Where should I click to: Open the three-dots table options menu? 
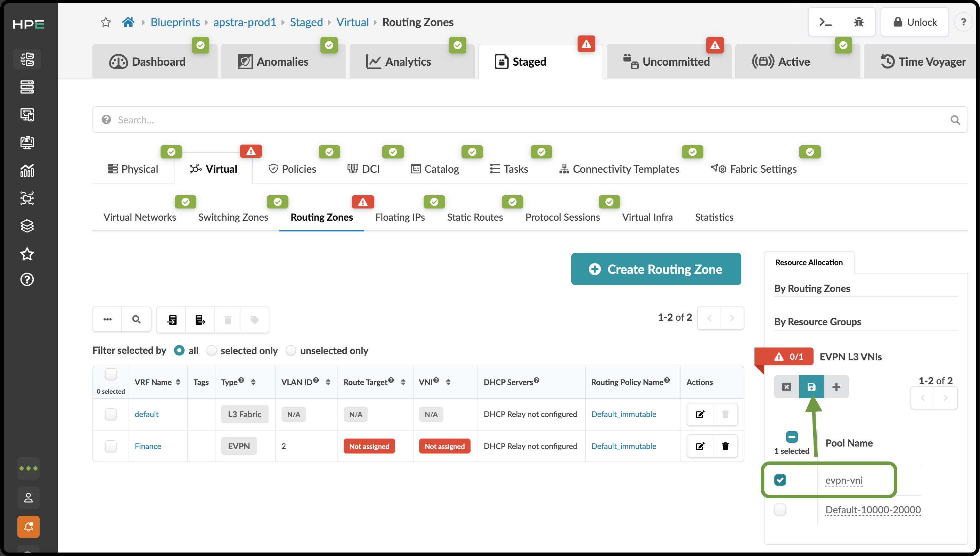pos(107,320)
